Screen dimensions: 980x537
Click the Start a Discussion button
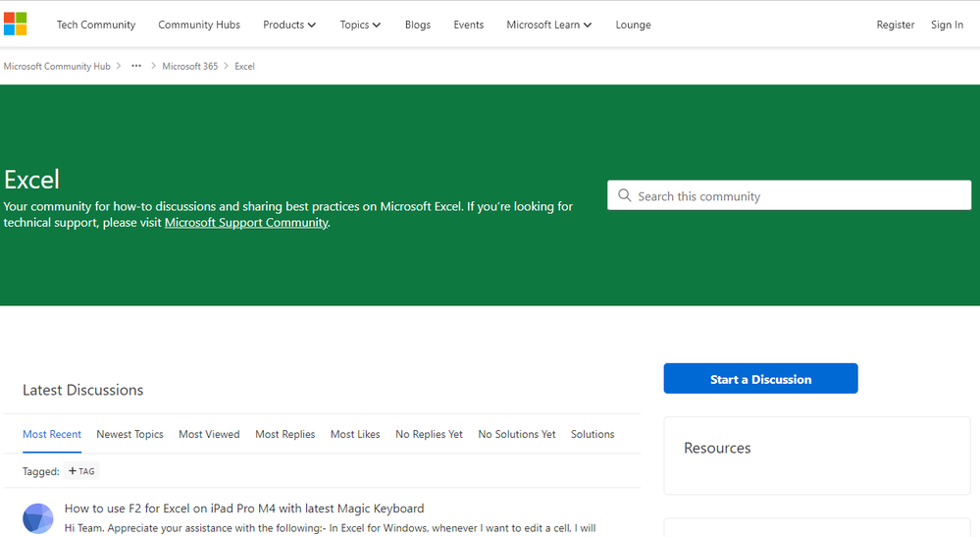760,378
